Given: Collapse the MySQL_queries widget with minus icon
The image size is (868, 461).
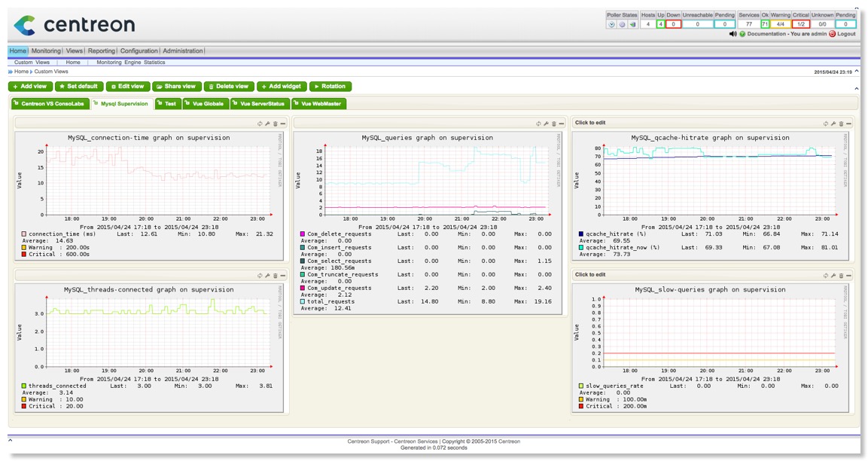Looking at the screenshot, I should point(561,124).
